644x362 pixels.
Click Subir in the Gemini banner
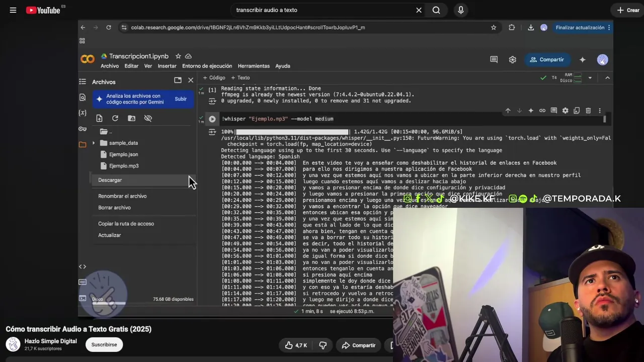181,99
